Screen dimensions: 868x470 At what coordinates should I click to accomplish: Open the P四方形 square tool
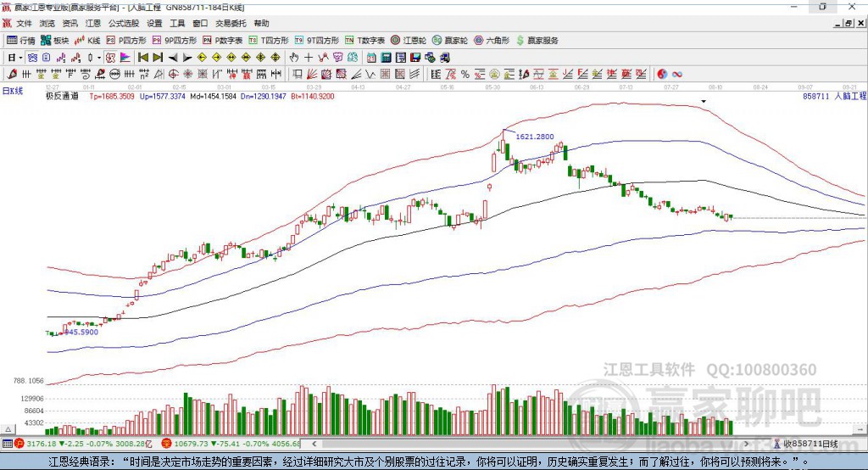126,41
